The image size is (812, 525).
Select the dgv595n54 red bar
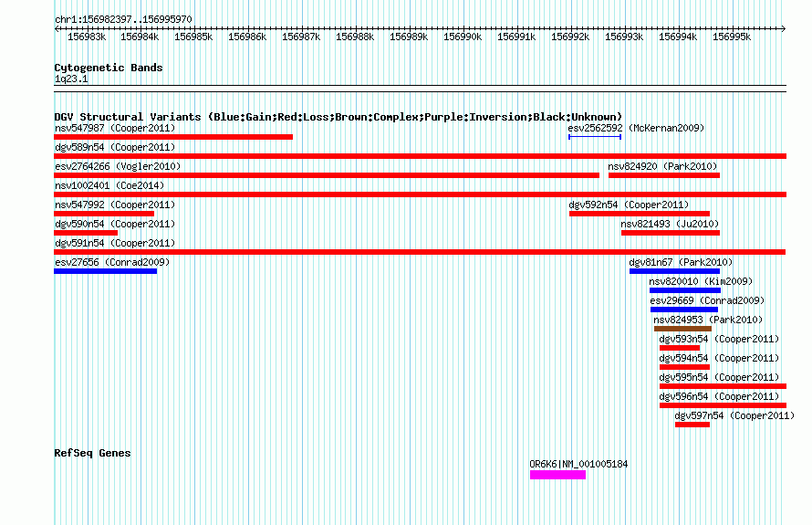(723, 386)
